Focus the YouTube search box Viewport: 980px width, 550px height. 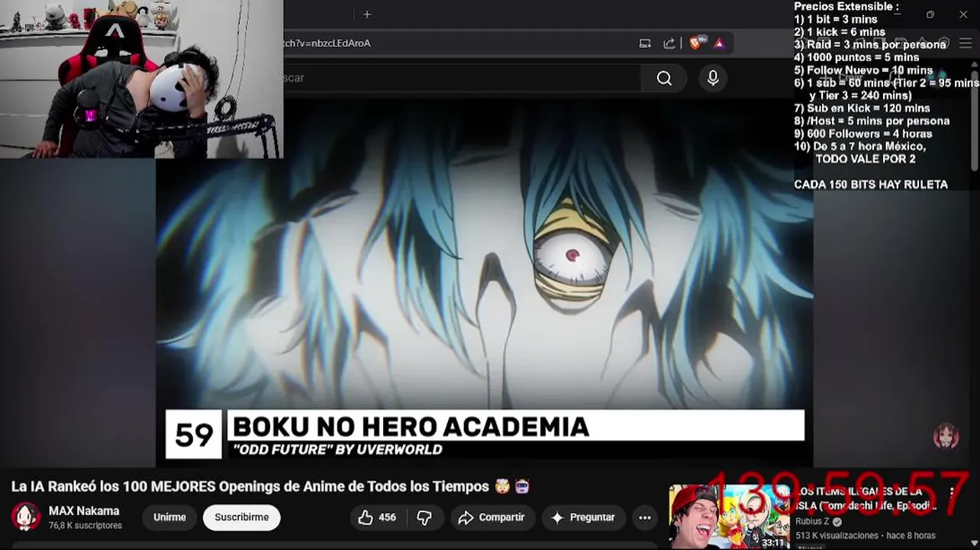pyautogui.click(x=463, y=78)
